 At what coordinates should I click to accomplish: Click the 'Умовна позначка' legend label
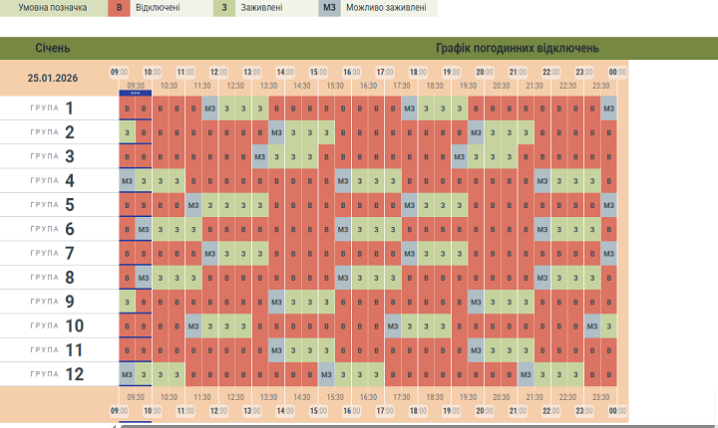(52, 8)
